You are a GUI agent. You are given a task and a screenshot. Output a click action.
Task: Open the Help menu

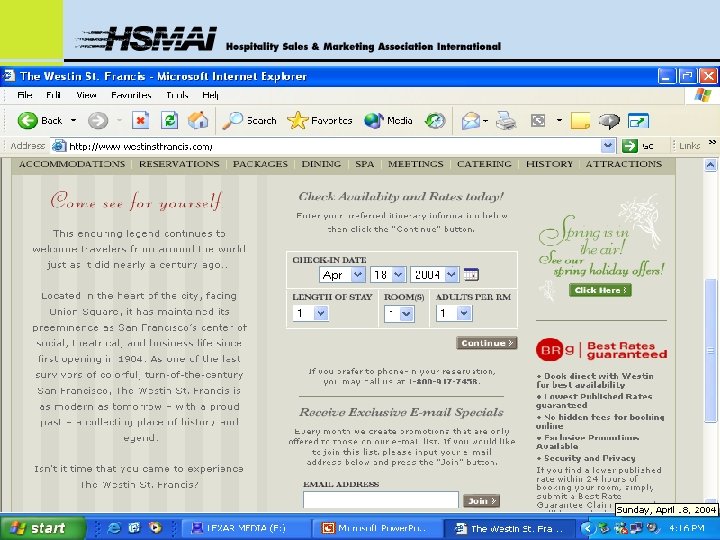210,95
